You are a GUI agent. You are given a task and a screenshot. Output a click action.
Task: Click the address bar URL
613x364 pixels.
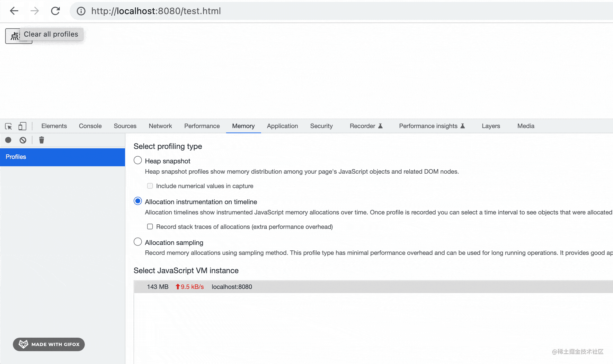[156, 11]
